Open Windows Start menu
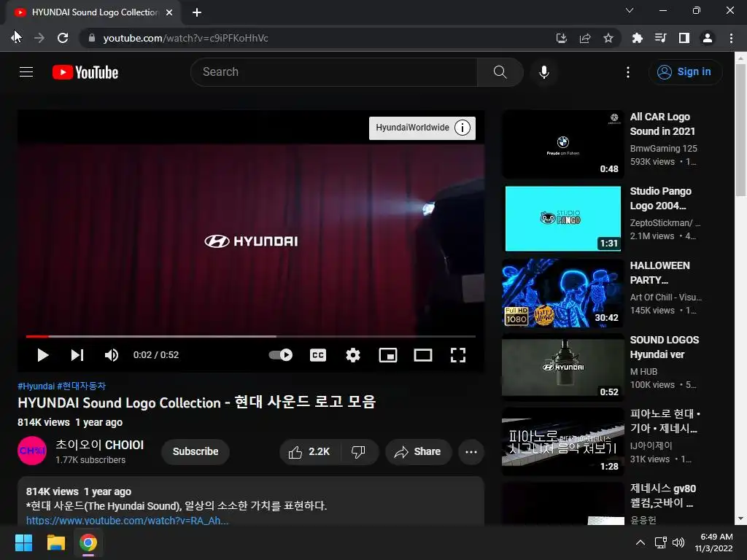The height and width of the screenshot is (560, 747). [x=23, y=542]
